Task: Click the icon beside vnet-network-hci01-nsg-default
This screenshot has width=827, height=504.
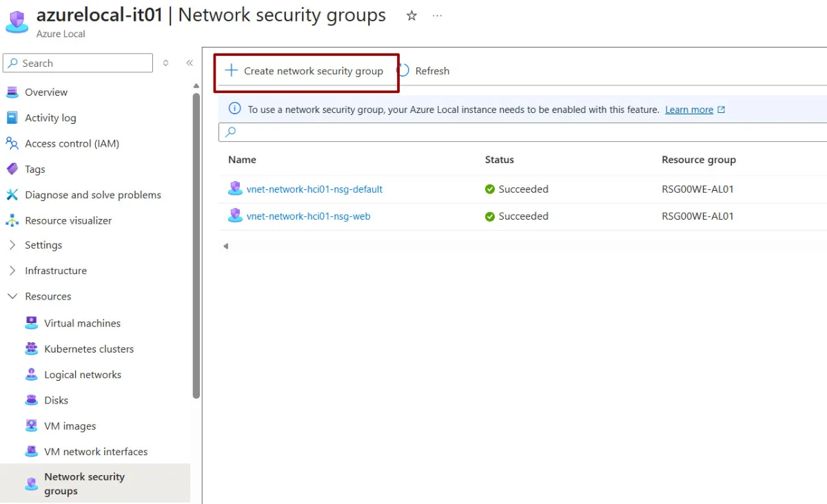Action: click(235, 189)
